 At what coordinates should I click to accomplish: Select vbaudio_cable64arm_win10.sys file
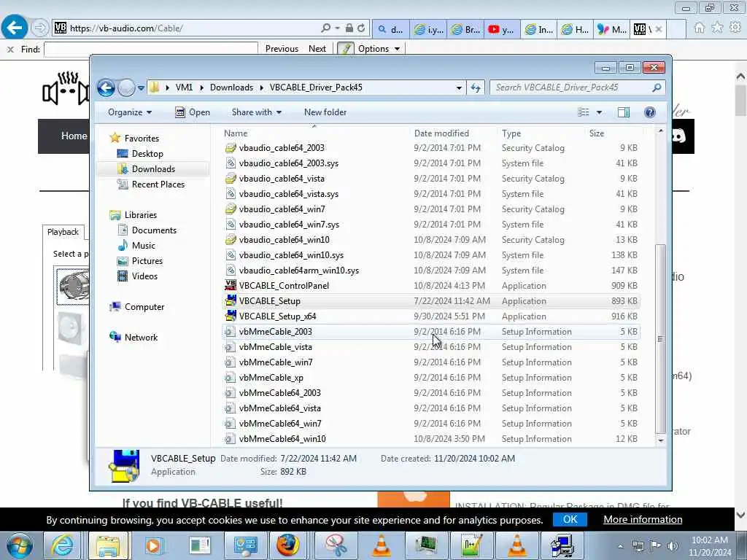pyautogui.click(x=430, y=270)
